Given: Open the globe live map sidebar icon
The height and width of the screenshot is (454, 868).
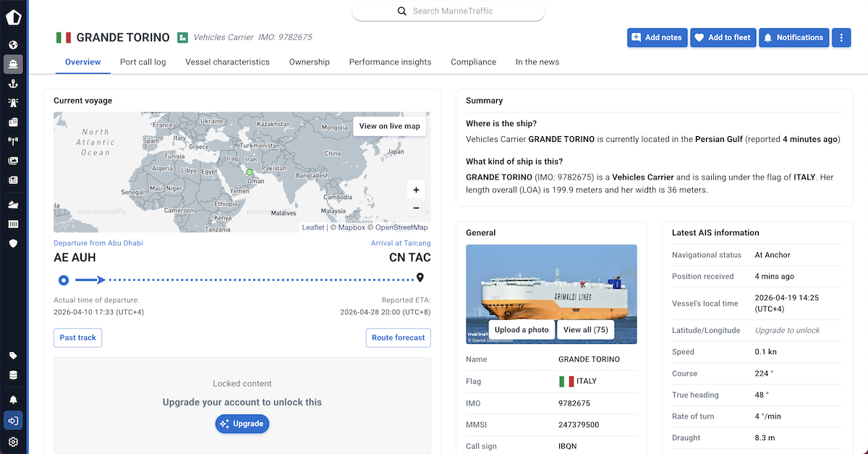Looking at the screenshot, I should (x=13, y=45).
